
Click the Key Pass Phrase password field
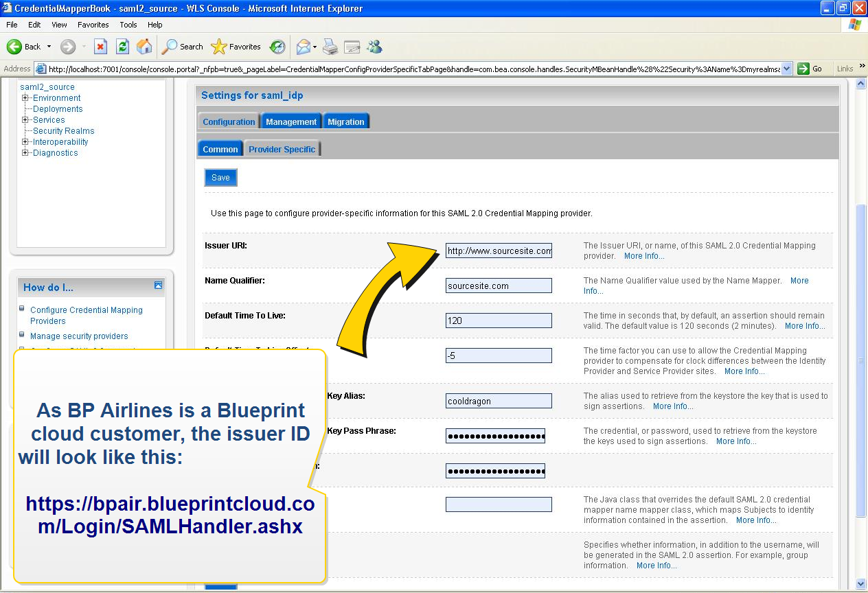pos(495,436)
